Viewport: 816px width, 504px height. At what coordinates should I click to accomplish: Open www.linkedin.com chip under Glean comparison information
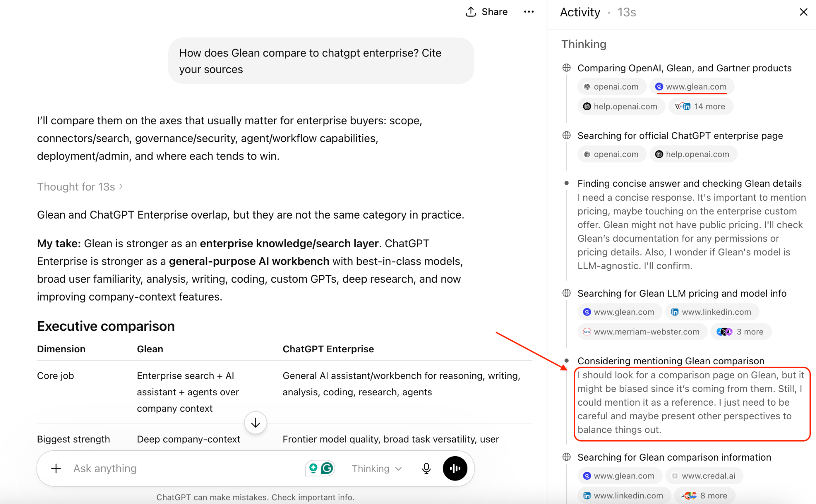click(624, 496)
